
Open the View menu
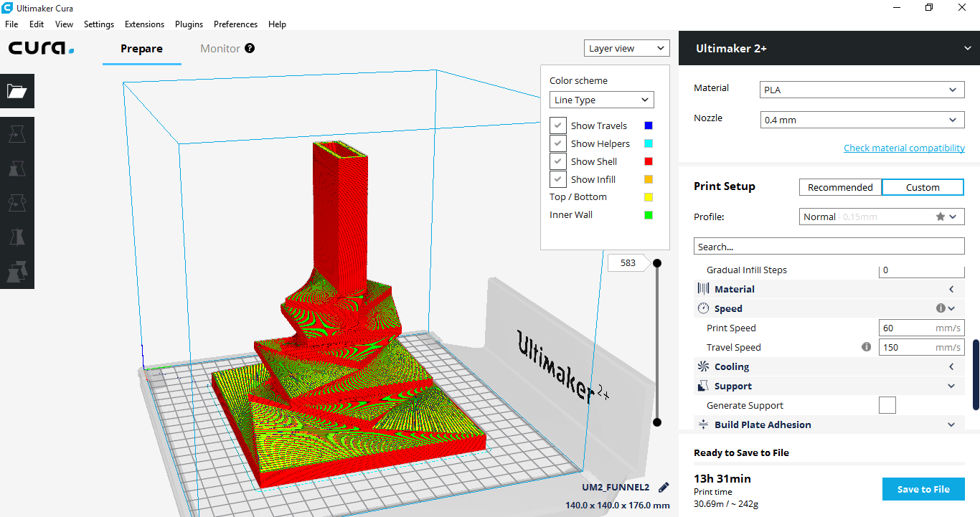point(64,24)
